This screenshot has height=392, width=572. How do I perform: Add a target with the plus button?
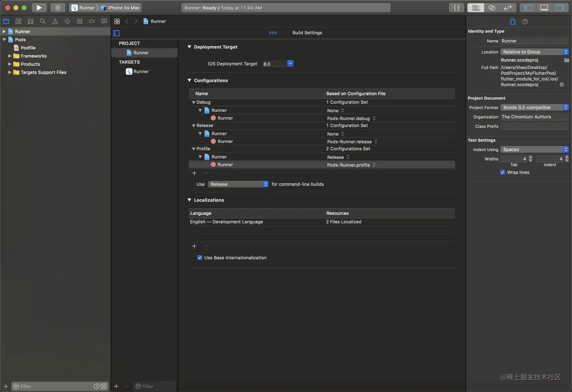tap(116, 386)
